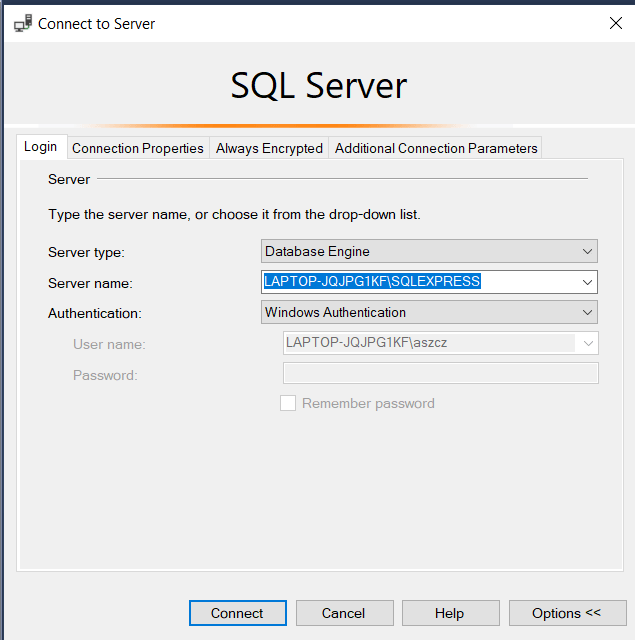The width and height of the screenshot is (635, 640).
Task: Click the disabled Password field
Action: (441, 374)
